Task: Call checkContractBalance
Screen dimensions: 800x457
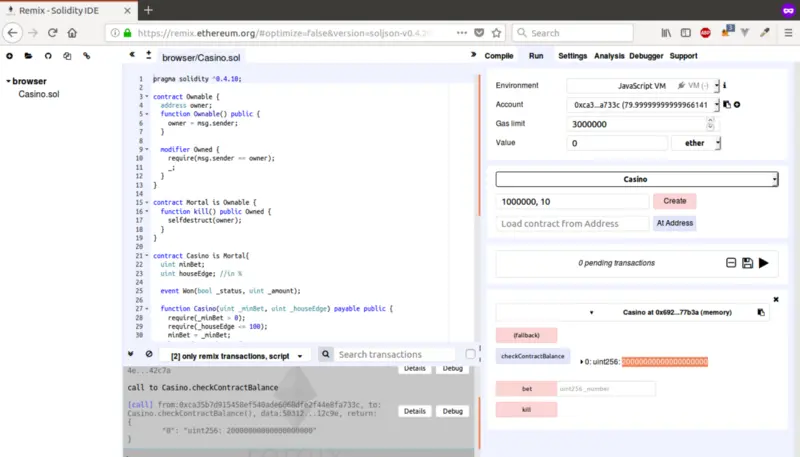Action: [533, 356]
